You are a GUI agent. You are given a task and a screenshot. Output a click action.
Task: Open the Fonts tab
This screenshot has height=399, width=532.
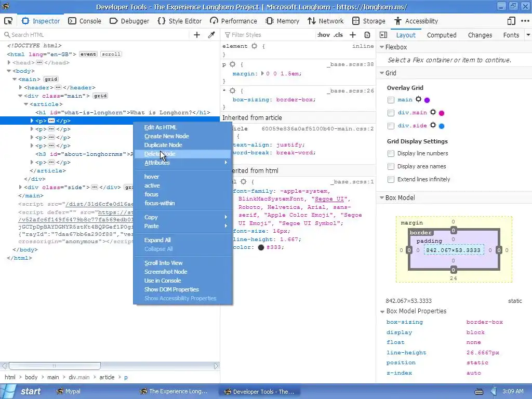click(x=511, y=35)
